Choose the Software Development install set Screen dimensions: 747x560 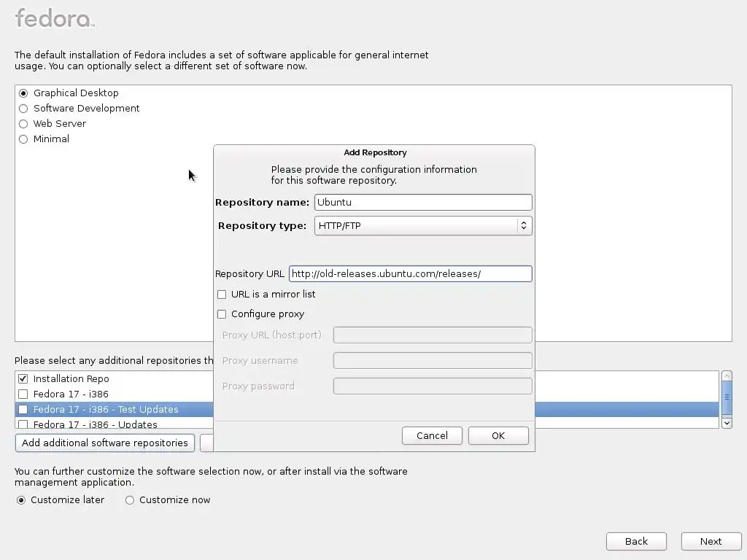click(x=23, y=109)
